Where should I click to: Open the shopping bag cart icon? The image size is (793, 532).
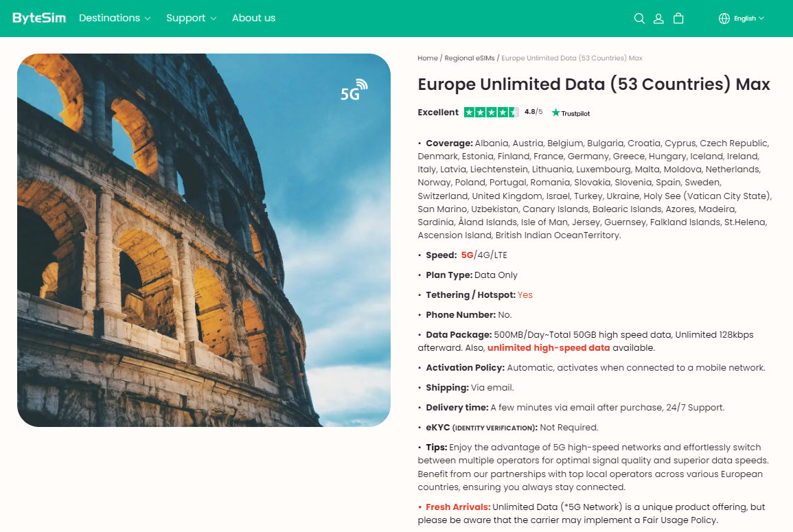click(678, 19)
